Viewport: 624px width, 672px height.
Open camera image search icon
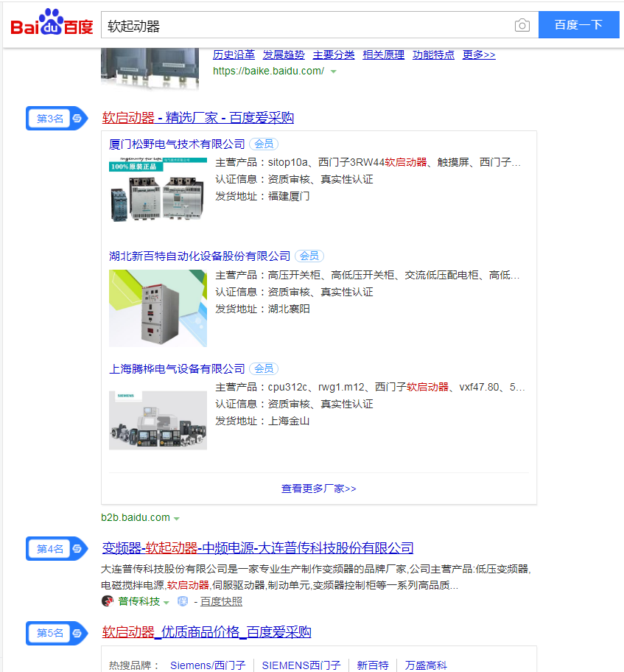pyautogui.click(x=522, y=25)
